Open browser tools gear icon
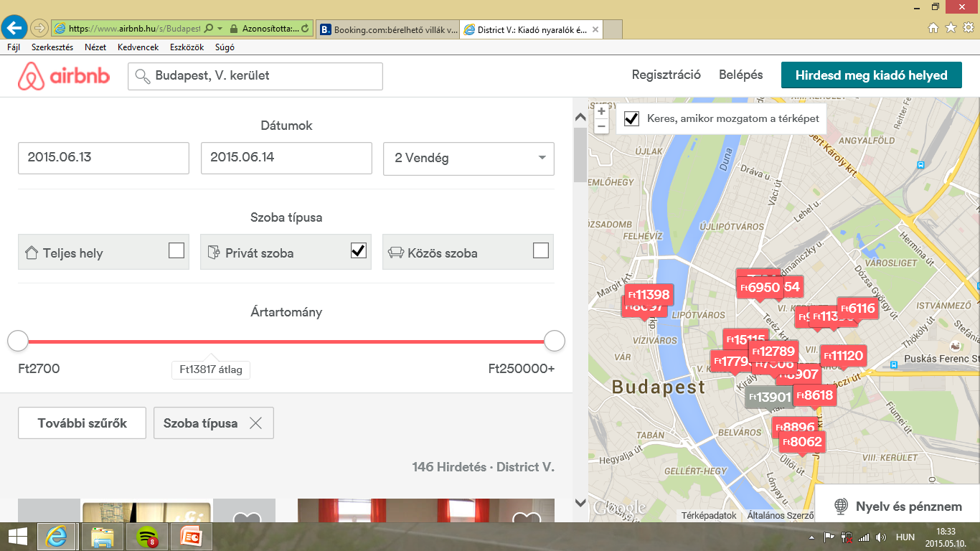 point(968,28)
